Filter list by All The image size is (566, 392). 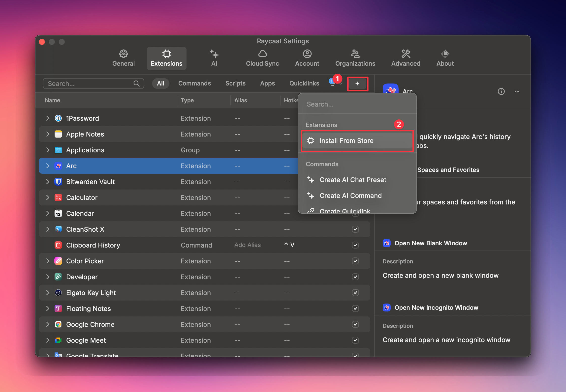point(160,84)
